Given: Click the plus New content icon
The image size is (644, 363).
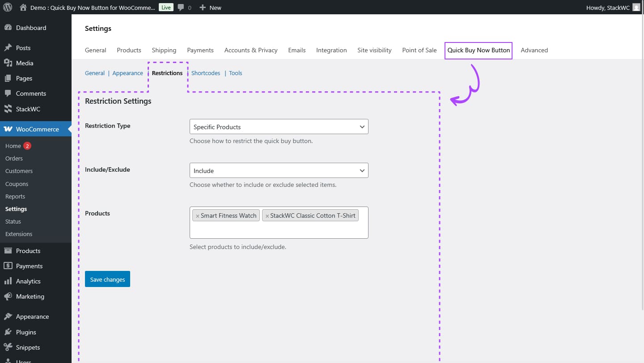Looking at the screenshot, I should [x=203, y=8].
